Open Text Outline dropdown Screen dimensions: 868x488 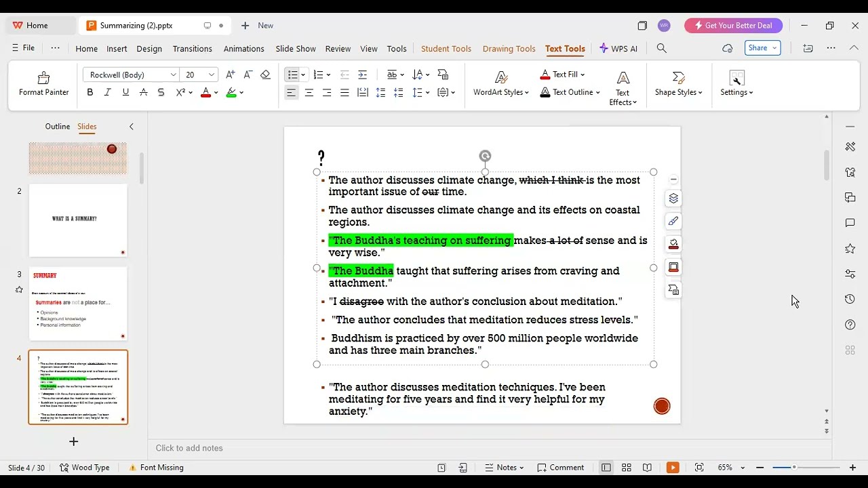coord(570,92)
